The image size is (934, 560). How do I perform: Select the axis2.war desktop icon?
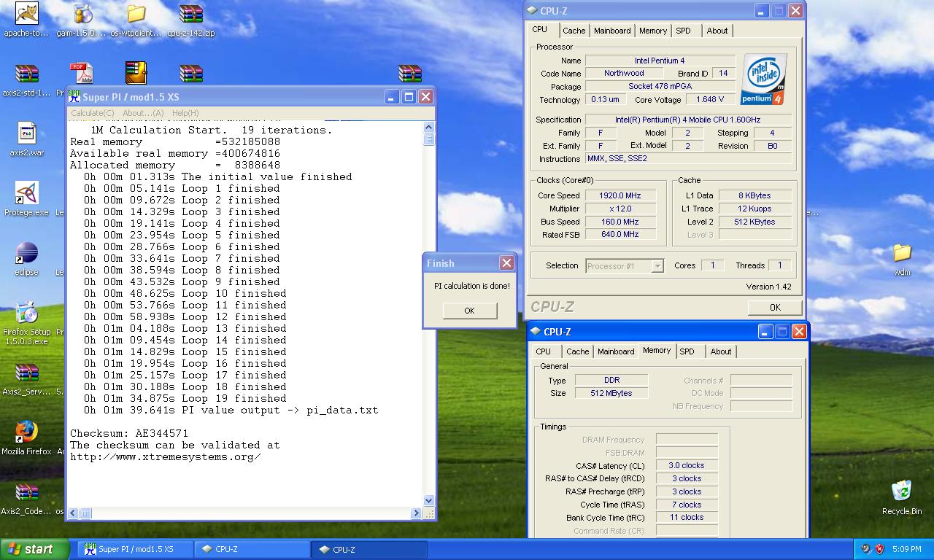(27, 133)
